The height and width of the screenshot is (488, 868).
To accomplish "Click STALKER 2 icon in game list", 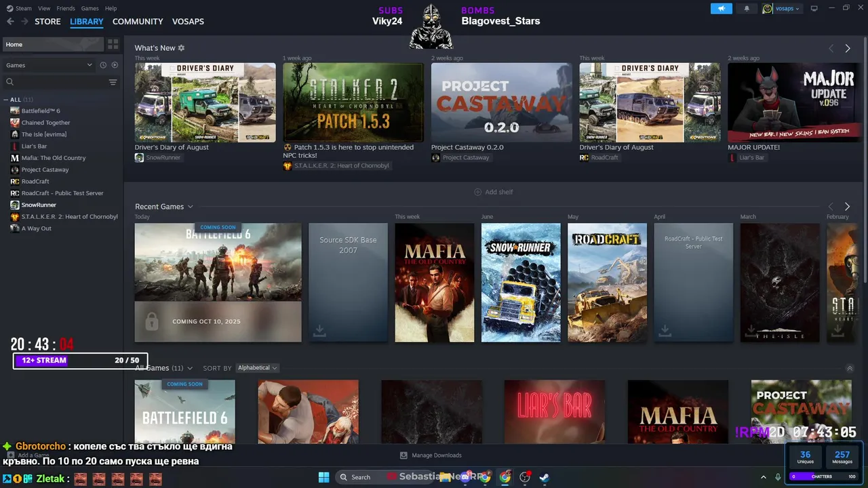I will pyautogui.click(x=15, y=216).
